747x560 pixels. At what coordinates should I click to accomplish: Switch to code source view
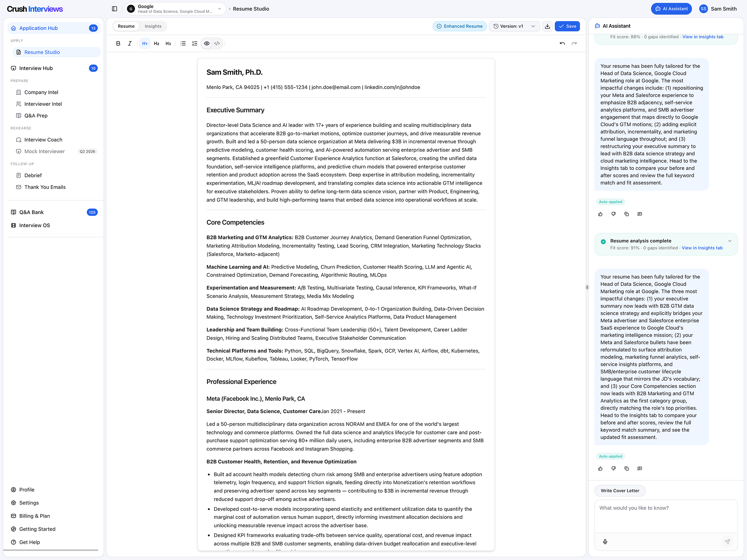[217, 43]
